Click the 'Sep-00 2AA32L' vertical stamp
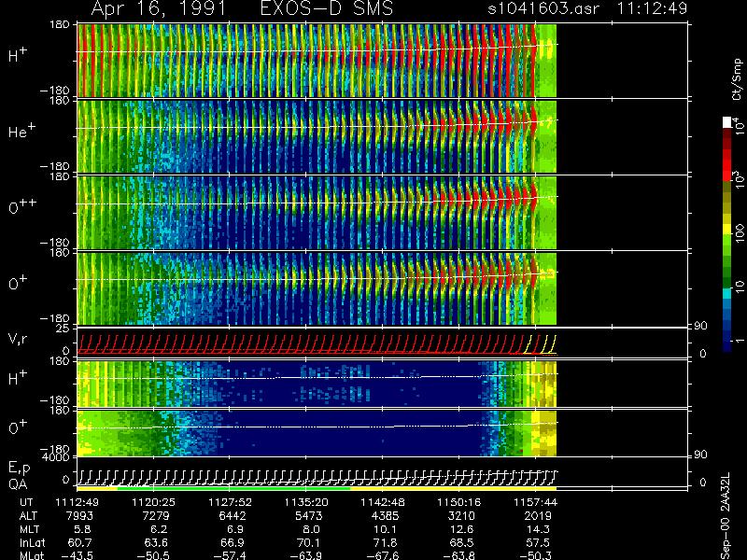This screenshot has height=560, width=747. 726,517
